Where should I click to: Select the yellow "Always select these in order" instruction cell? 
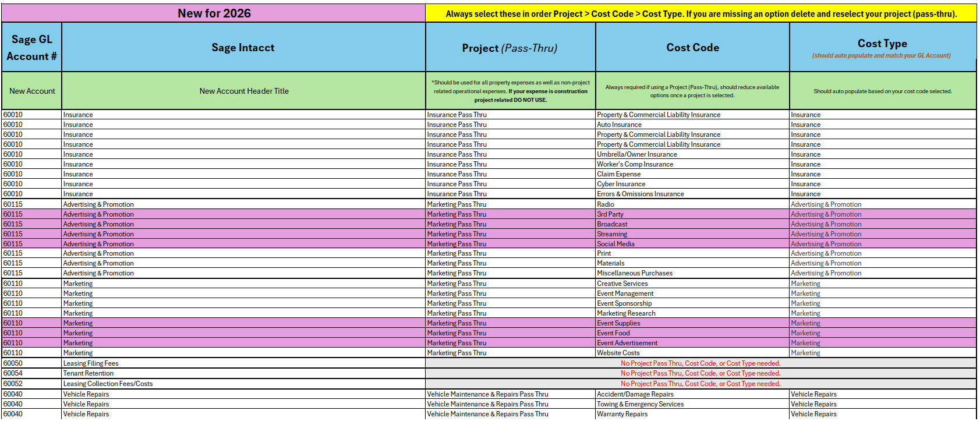pyautogui.click(x=701, y=13)
